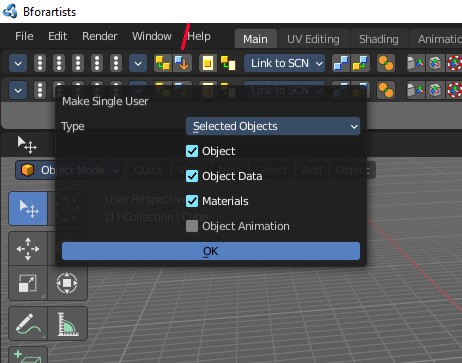Click the arrow starting the second toolbar row

click(x=18, y=90)
